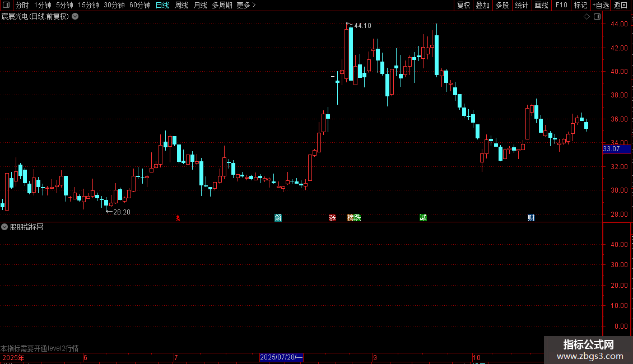Select the 日线 daily chart tab

tap(162, 5)
